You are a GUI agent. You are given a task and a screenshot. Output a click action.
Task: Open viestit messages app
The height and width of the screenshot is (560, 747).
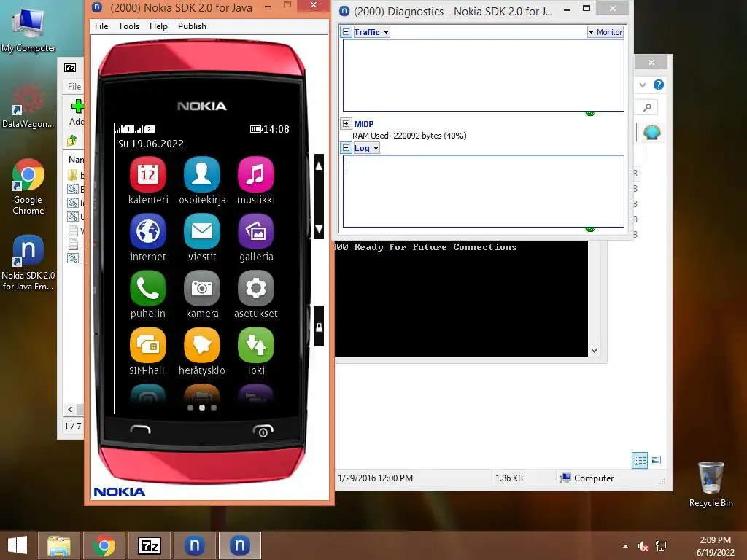click(202, 231)
